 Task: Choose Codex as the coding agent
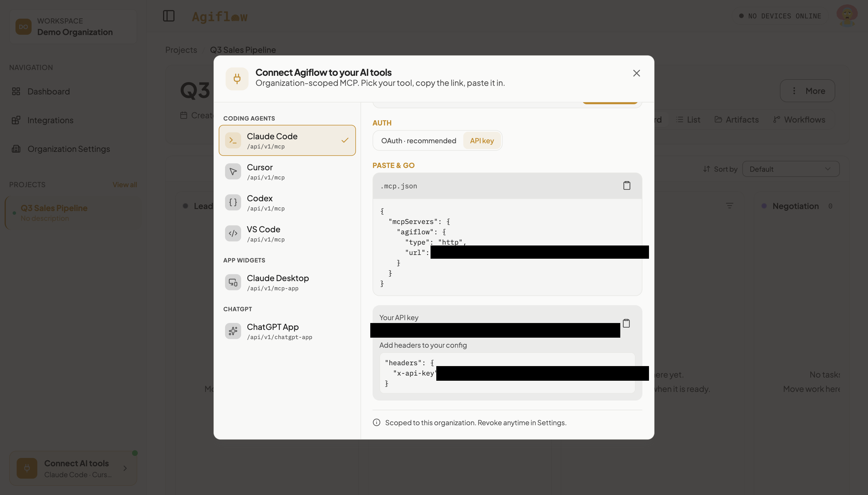[287, 203]
